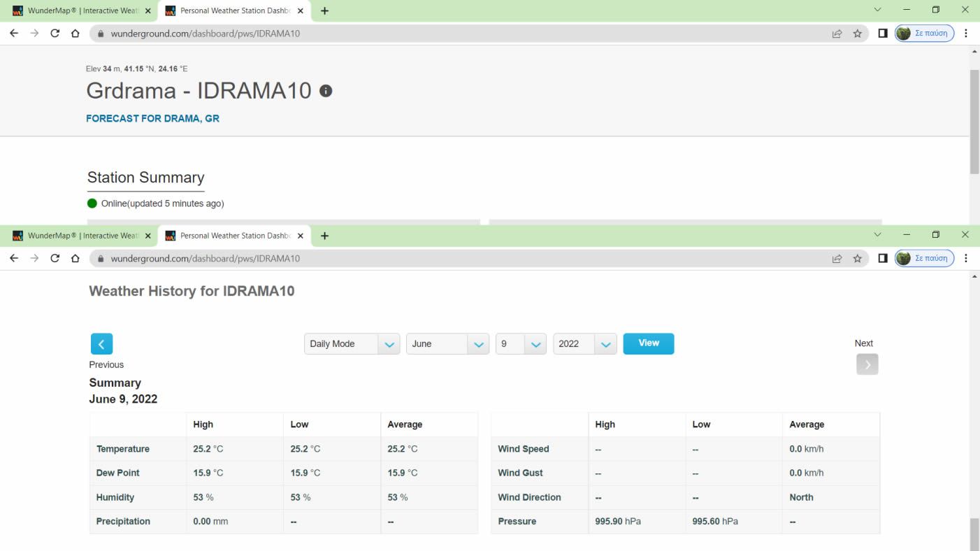
Task: Click address bar above Weather History heading
Action: [x=461, y=259]
